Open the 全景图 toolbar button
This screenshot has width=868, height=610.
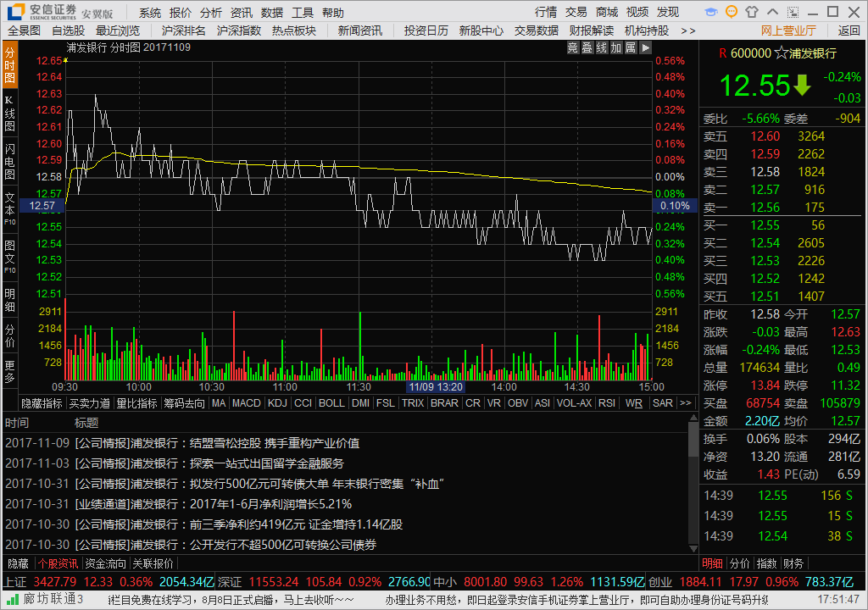coord(25,31)
